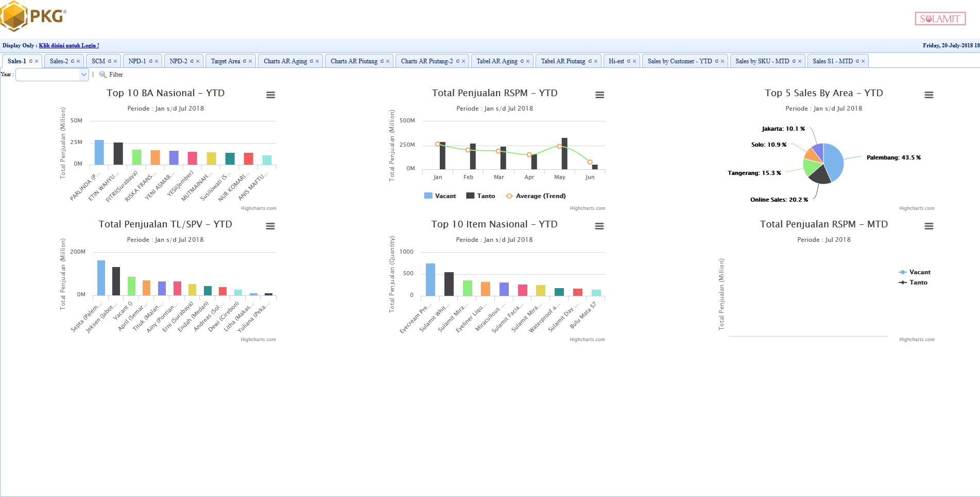
Task: Click the Palembang slice of pie chart
Action: click(834, 159)
